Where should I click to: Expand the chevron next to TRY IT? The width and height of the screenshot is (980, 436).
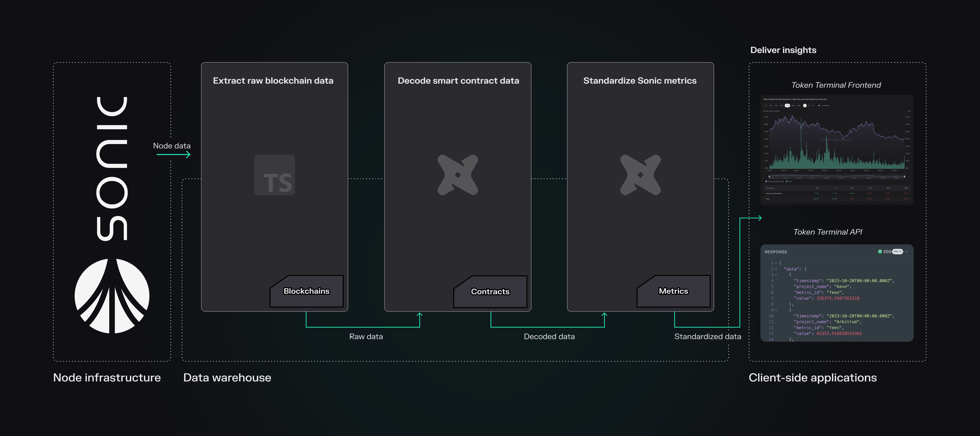(906, 252)
